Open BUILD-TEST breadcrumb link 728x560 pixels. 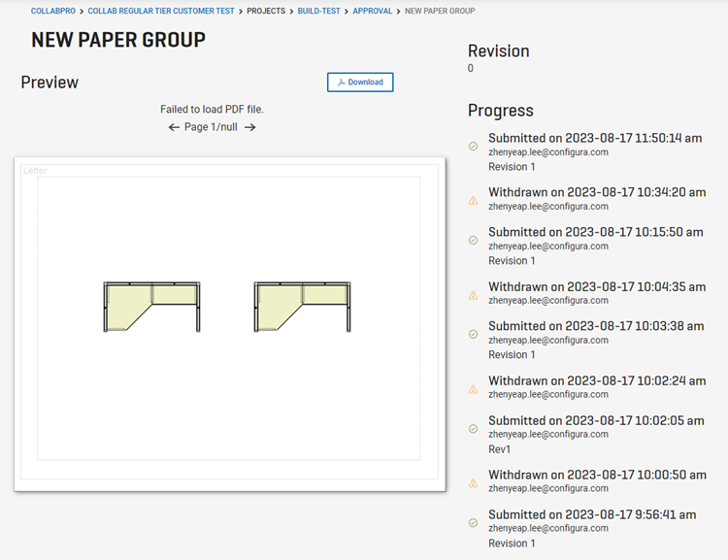(319, 11)
